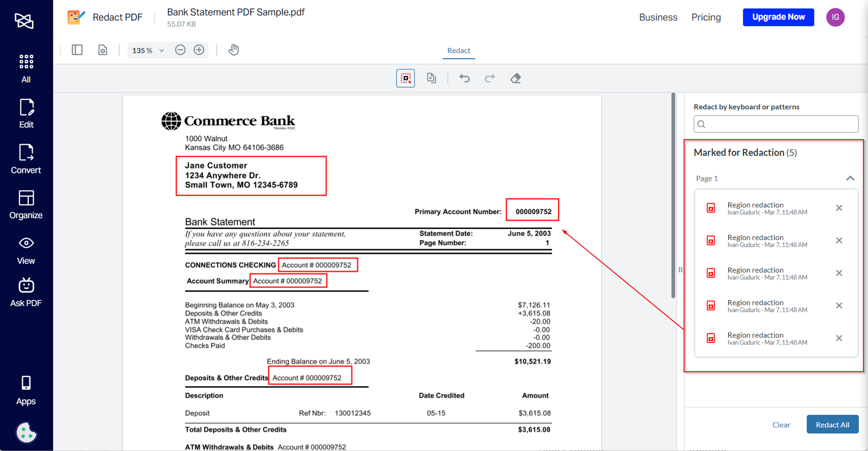Select the Pan hand tool
This screenshot has height=451, width=868.
pos(234,50)
